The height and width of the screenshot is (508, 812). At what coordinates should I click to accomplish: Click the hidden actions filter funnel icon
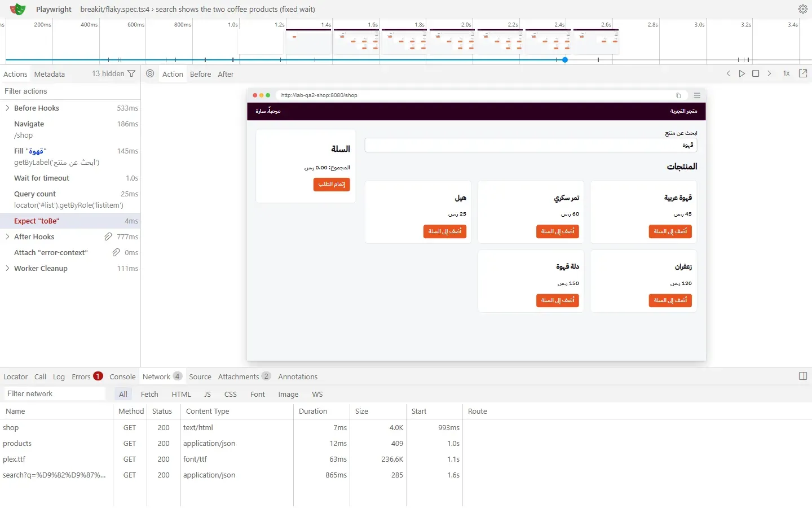[131, 73]
